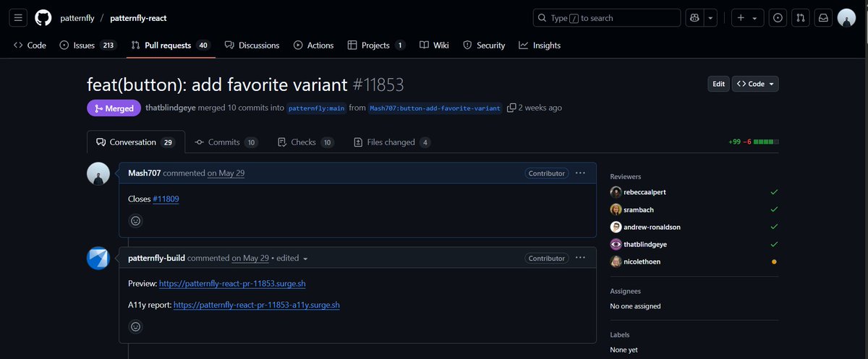Add reaction to patternfly-build comment
The width and height of the screenshot is (868, 359).
(135, 326)
